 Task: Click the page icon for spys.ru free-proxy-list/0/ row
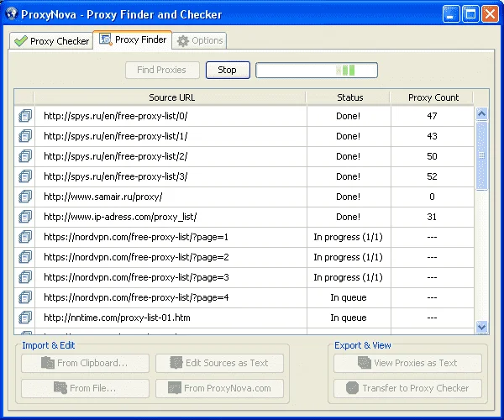[25, 116]
